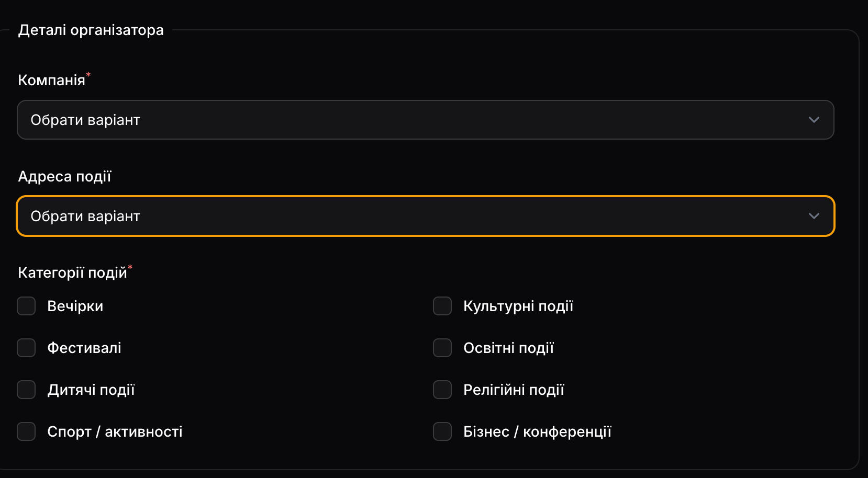Click the chevron arrow in Адреса події select

pos(814,216)
